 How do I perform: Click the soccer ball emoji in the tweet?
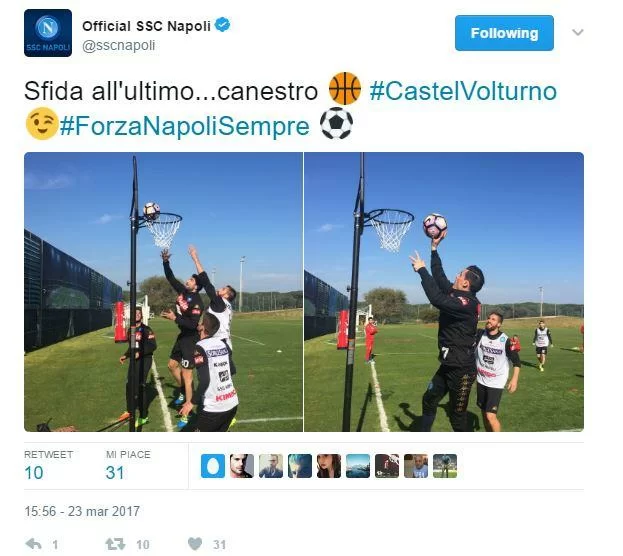coord(336,123)
